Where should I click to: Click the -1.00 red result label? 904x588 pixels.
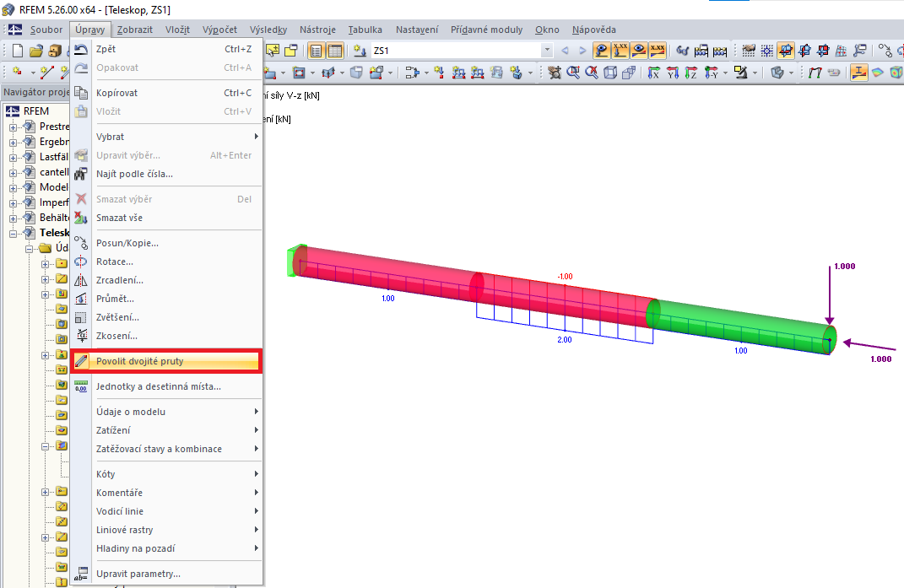tap(565, 277)
